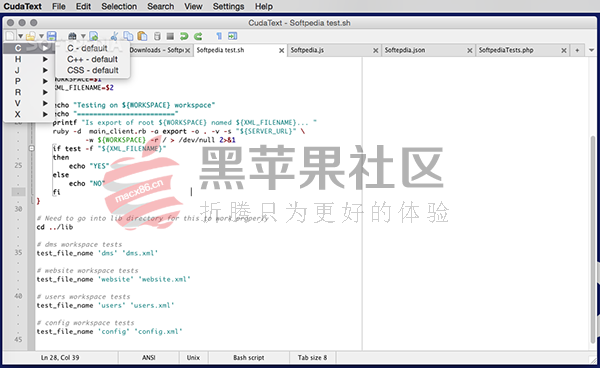Click 'Ln 28, Col 39' in status bar
600x368 pixels.
click(60, 358)
